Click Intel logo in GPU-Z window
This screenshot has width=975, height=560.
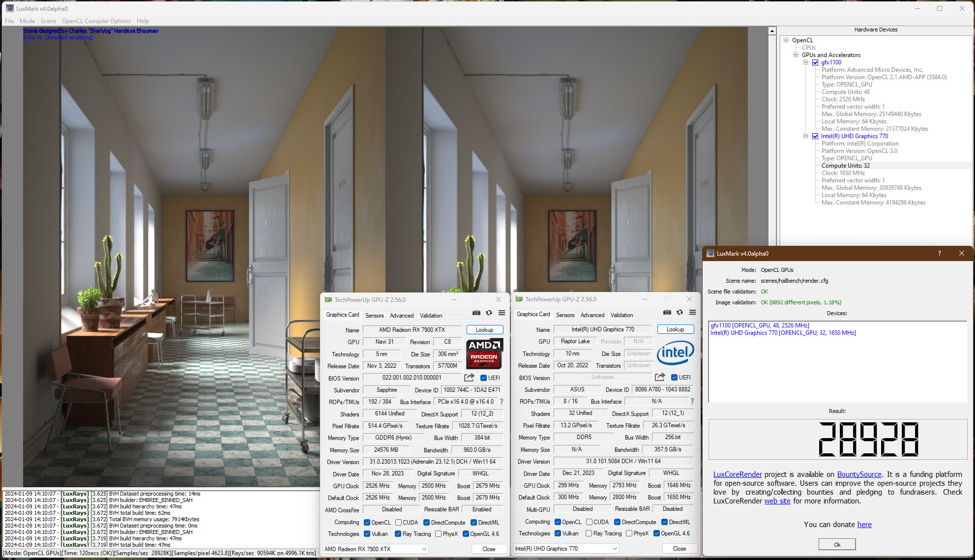[675, 353]
